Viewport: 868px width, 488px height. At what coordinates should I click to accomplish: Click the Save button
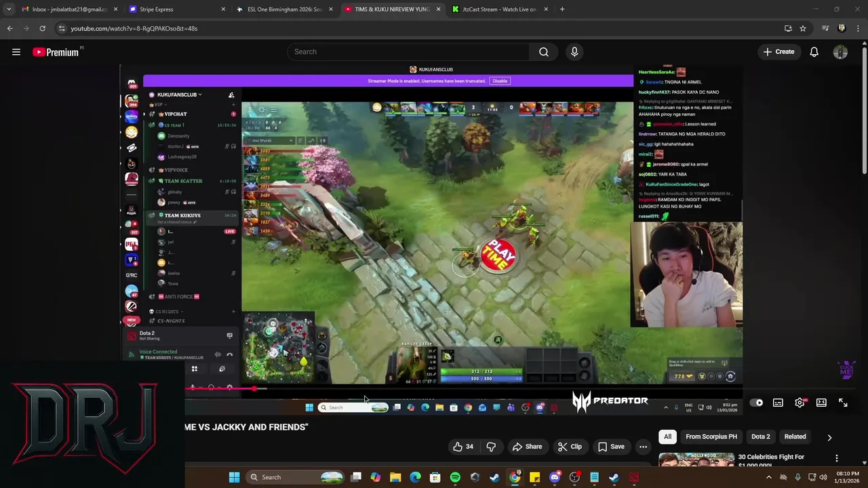(610, 447)
